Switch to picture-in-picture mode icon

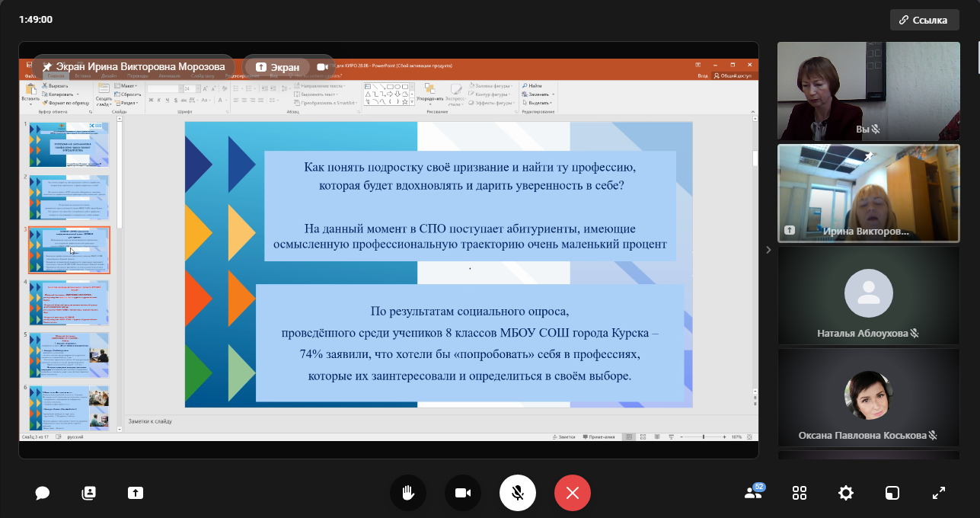pyautogui.click(x=892, y=493)
